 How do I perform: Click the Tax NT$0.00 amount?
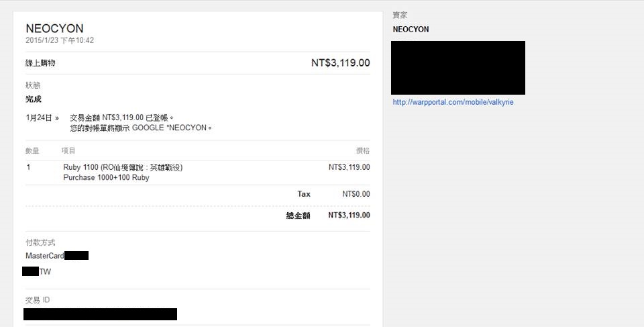point(356,194)
